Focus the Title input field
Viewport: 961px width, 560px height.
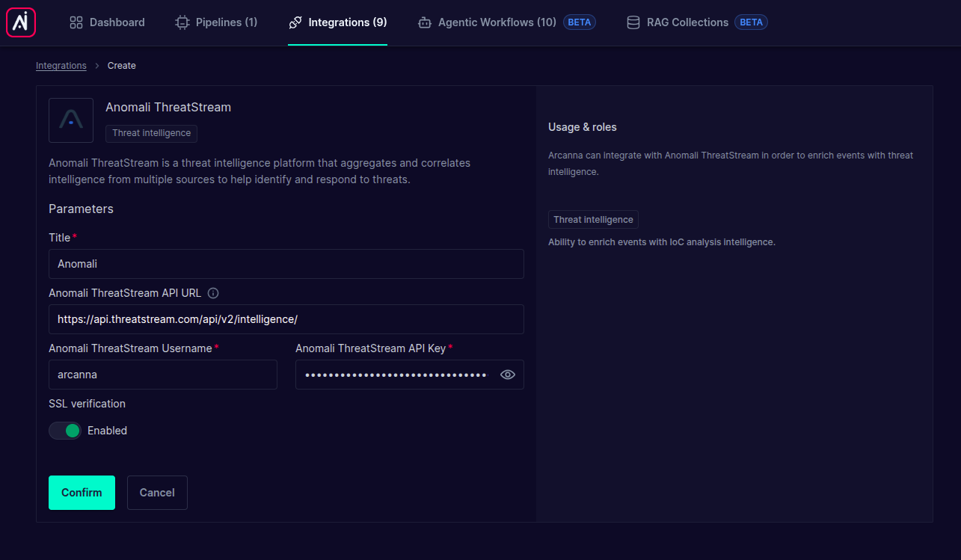[286, 264]
